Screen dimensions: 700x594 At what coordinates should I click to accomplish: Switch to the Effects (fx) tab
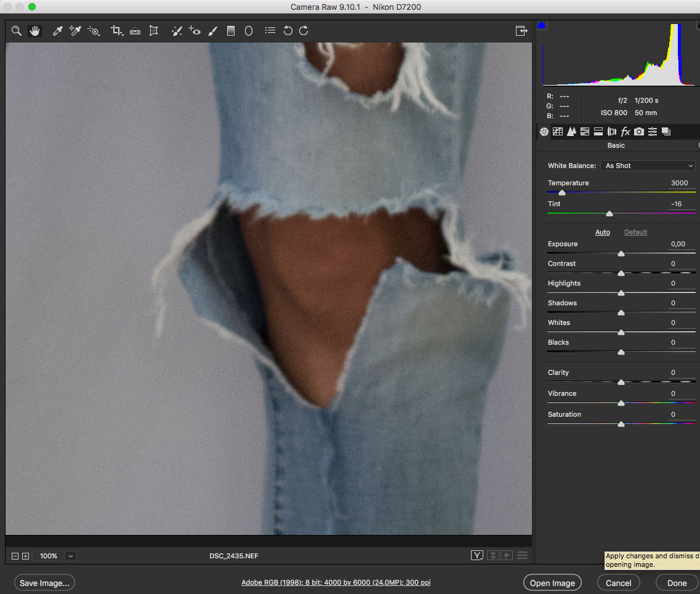click(626, 131)
